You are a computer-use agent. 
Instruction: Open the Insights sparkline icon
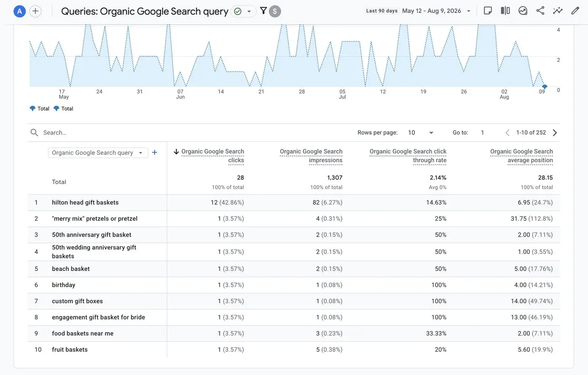point(558,11)
